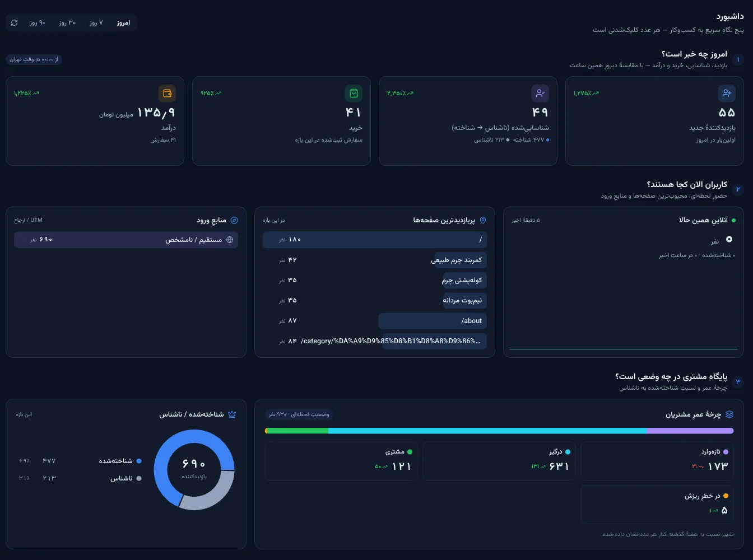Open the تازه‌وارد card with ۱۷۳

[657, 461]
